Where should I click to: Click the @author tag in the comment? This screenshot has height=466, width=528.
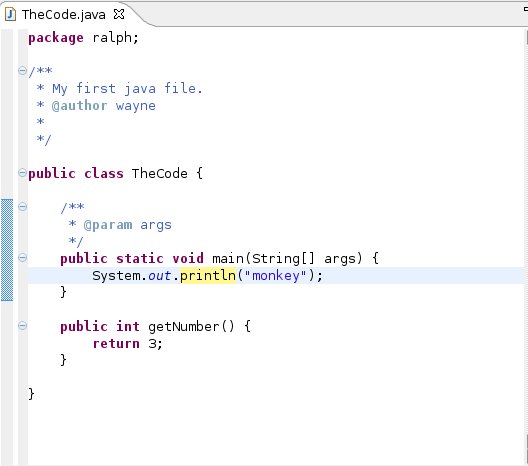[79, 106]
